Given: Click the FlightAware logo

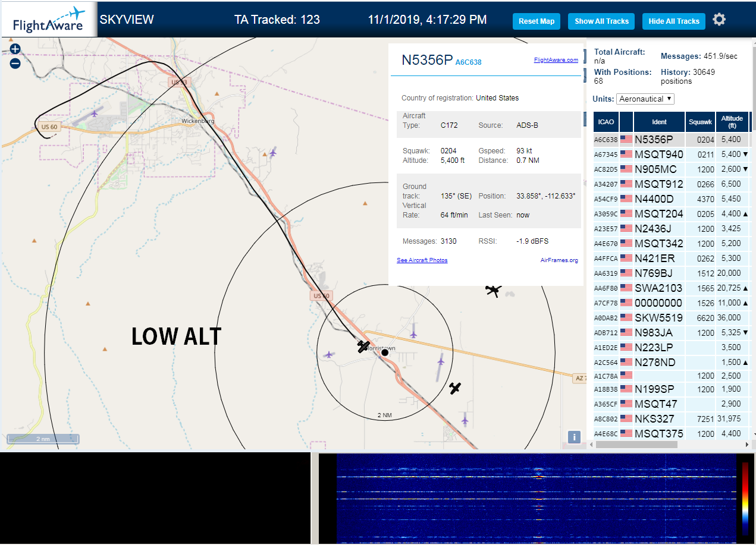Looking at the screenshot, I should (49, 20).
